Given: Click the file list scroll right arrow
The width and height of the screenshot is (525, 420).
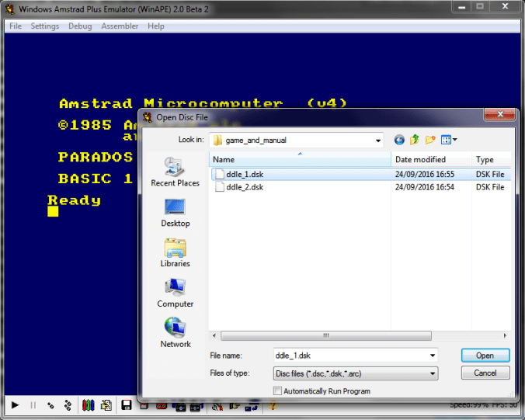Looking at the screenshot, I should (x=506, y=335).
